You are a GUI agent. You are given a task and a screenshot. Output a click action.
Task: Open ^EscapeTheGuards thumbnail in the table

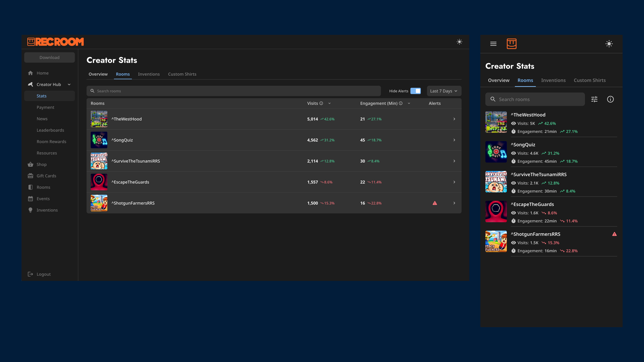point(99,182)
